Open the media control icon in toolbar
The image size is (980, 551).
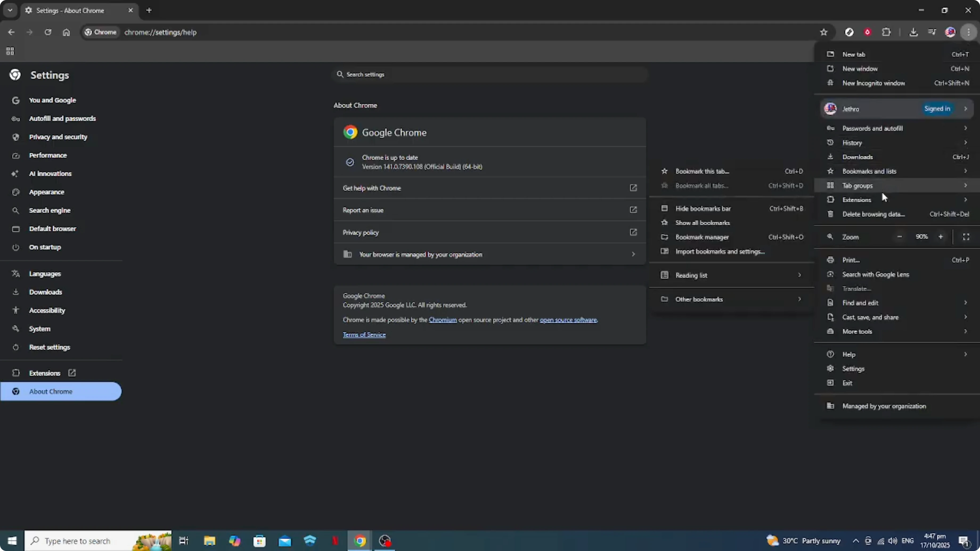tap(932, 32)
